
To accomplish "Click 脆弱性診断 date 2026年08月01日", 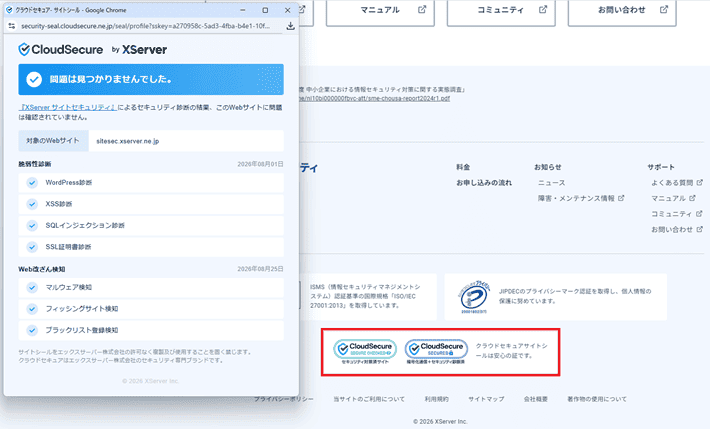I will (x=260, y=164).
